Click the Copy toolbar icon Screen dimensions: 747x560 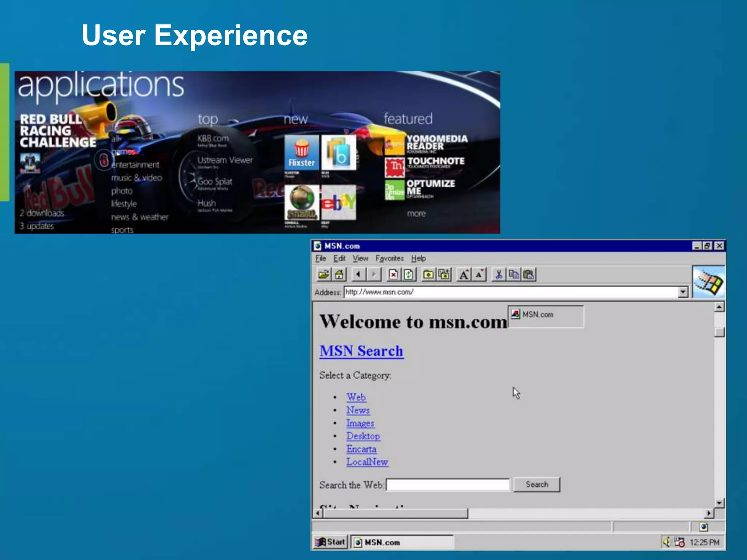[x=514, y=274]
